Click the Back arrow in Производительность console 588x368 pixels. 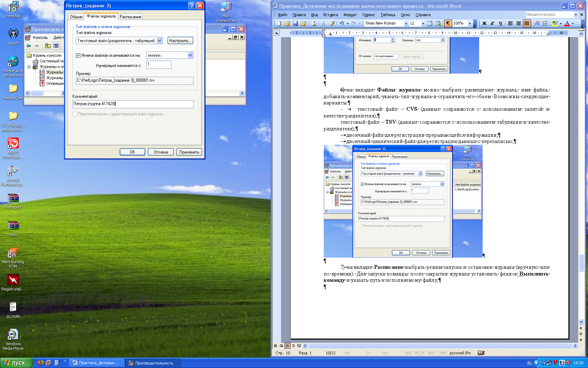click(x=29, y=46)
